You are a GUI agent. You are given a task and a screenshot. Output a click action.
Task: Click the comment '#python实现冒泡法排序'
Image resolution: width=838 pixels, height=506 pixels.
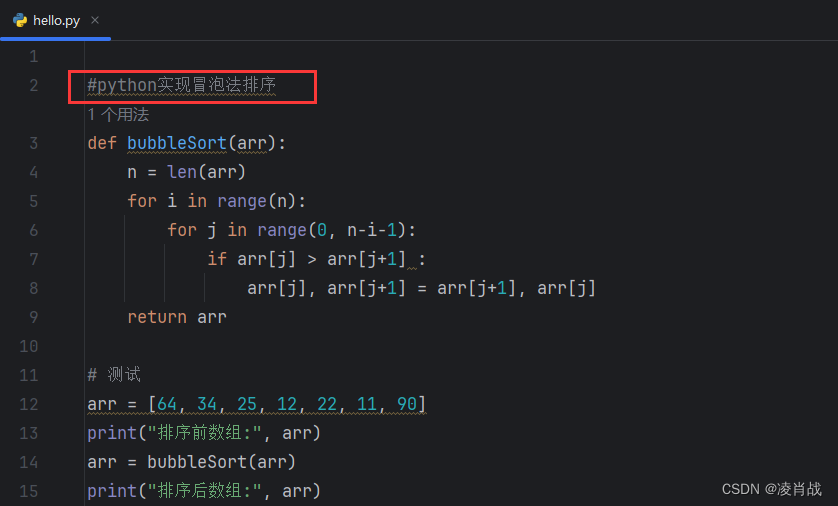(182, 85)
